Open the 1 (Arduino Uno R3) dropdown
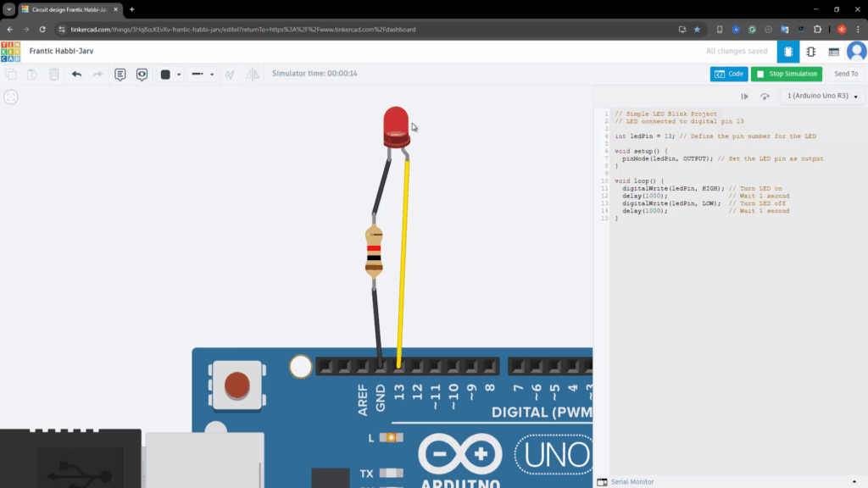 (x=819, y=96)
